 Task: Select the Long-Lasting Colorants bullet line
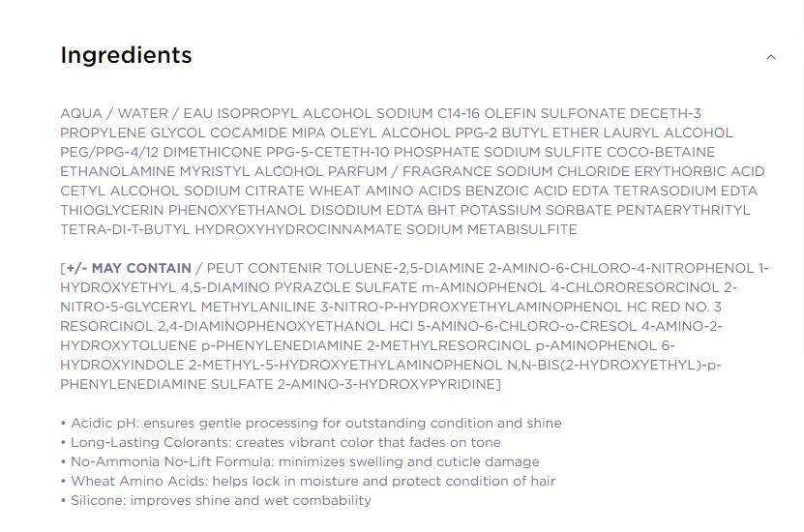tap(302, 442)
